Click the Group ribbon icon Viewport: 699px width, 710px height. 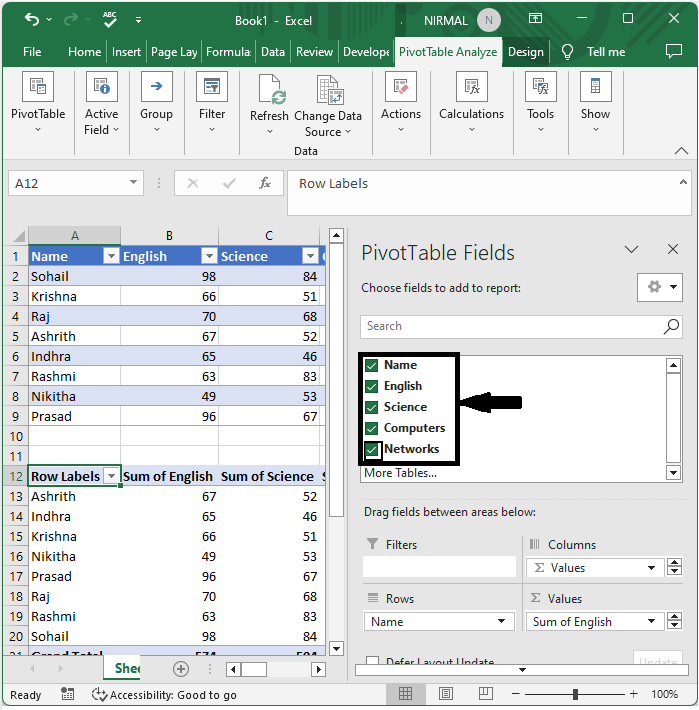click(x=157, y=86)
